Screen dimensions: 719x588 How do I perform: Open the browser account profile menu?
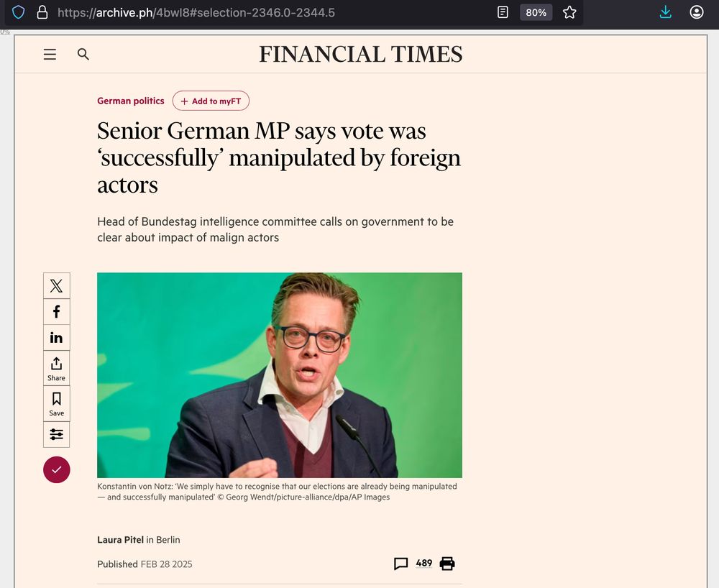point(696,12)
